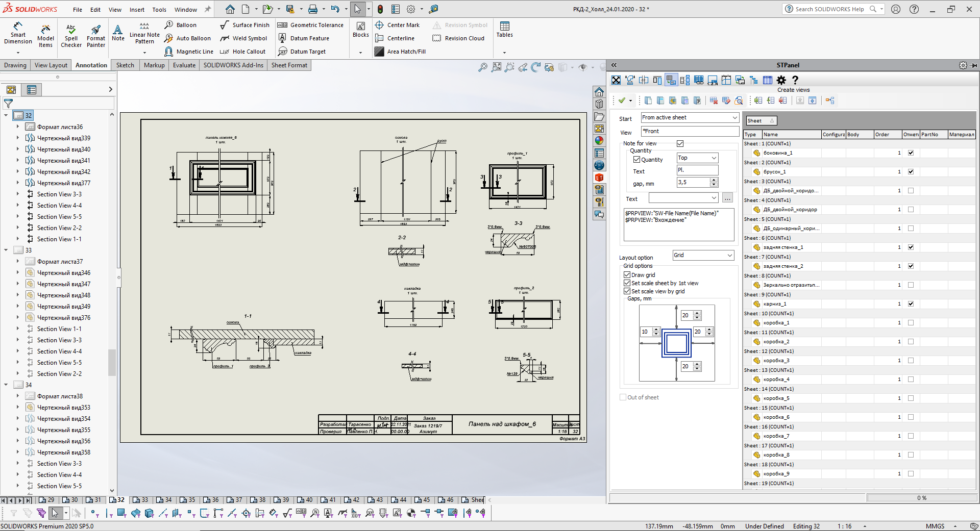The width and height of the screenshot is (980, 531).
Task: Open SOLIDWORKS Options gear in top bar
Action: pos(411,9)
